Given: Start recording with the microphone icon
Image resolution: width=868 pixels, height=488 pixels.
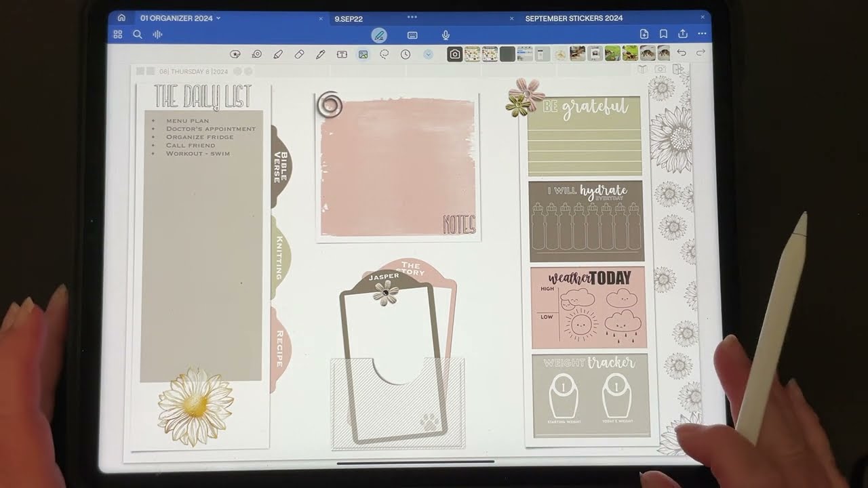Looking at the screenshot, I should pyautogui.click(x=446, y=35).
